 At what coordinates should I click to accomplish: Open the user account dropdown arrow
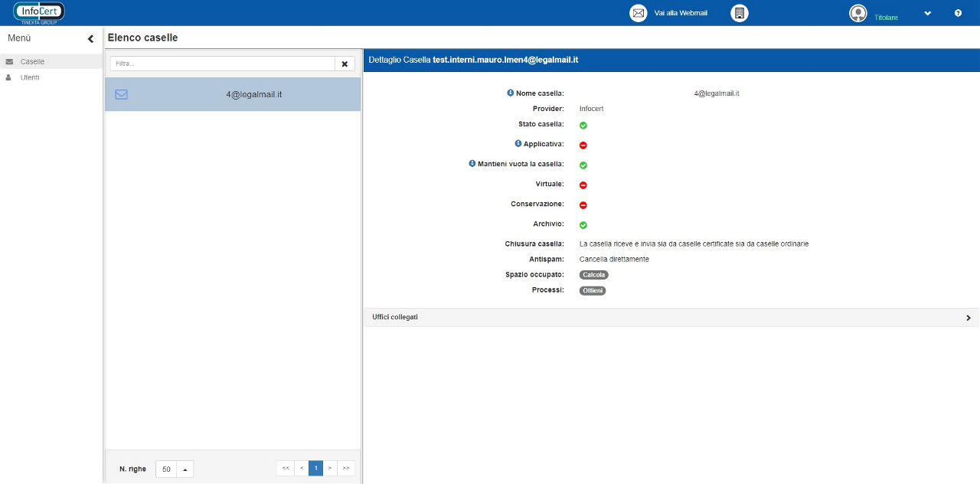click(927, 14)
